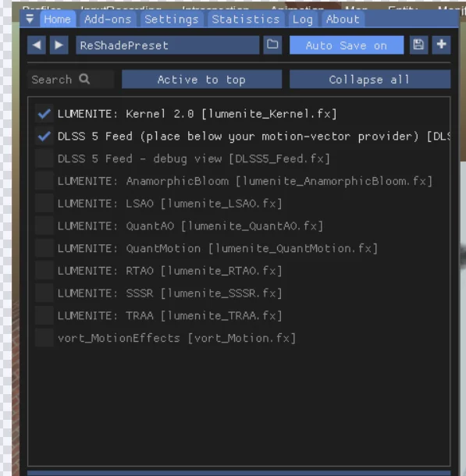Screen dimensions: 466x476
Task: Enable vort_MotionEffects checkbox
Action: pos(44,338)
